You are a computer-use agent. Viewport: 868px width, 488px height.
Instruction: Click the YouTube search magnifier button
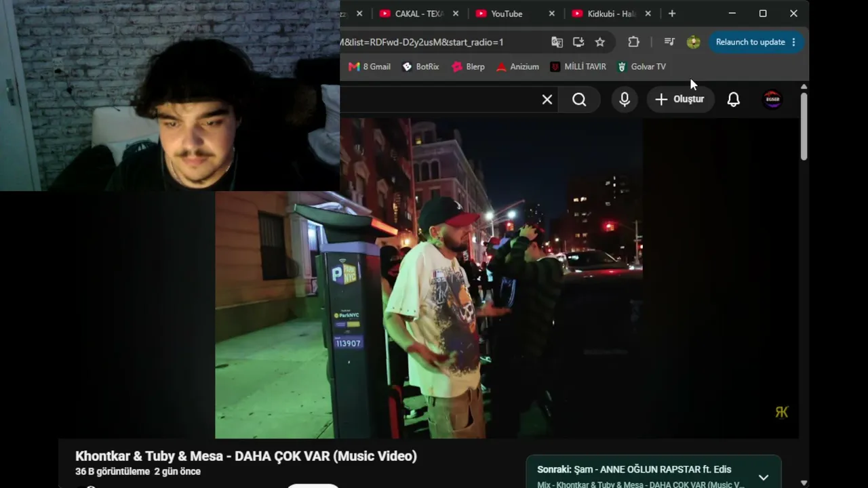[579, 100]
